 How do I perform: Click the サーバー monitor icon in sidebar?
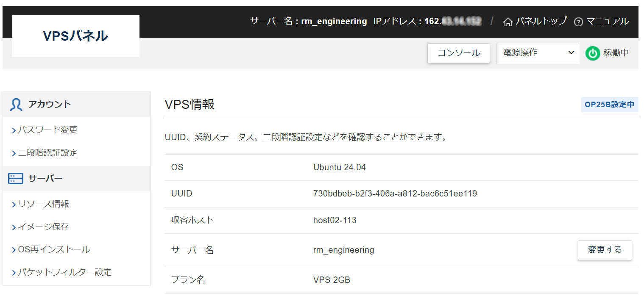tap(15, 178)
